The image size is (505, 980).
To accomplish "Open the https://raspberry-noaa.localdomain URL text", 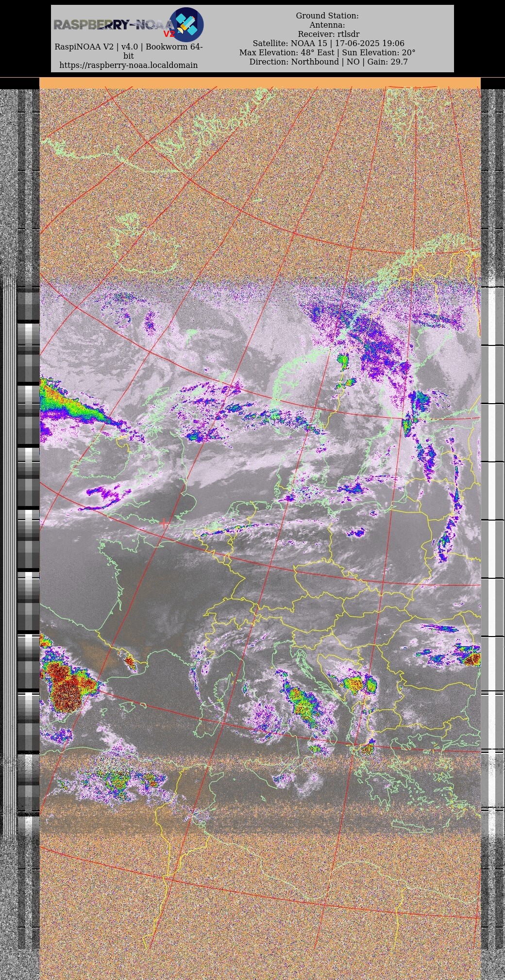I will [x=129, y=65].
